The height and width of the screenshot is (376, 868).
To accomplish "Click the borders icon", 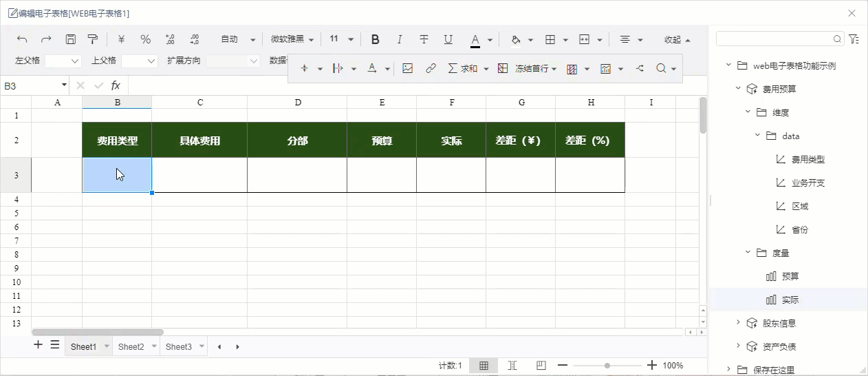I will click(x=550, y=39).
